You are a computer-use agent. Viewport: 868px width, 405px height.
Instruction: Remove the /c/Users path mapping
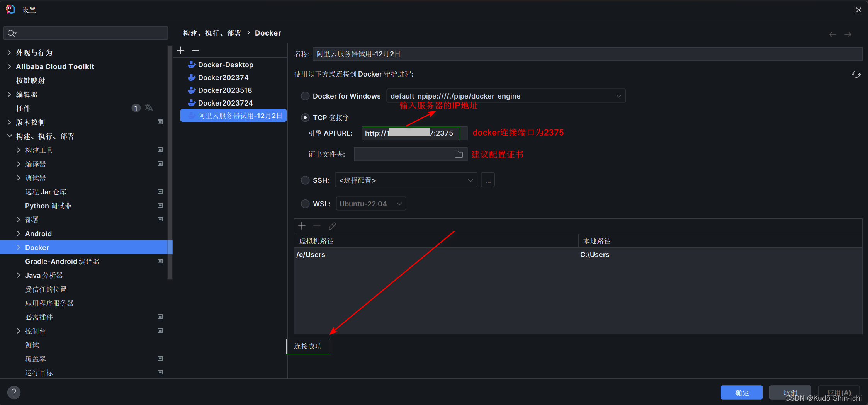click(x=316, y=226)
